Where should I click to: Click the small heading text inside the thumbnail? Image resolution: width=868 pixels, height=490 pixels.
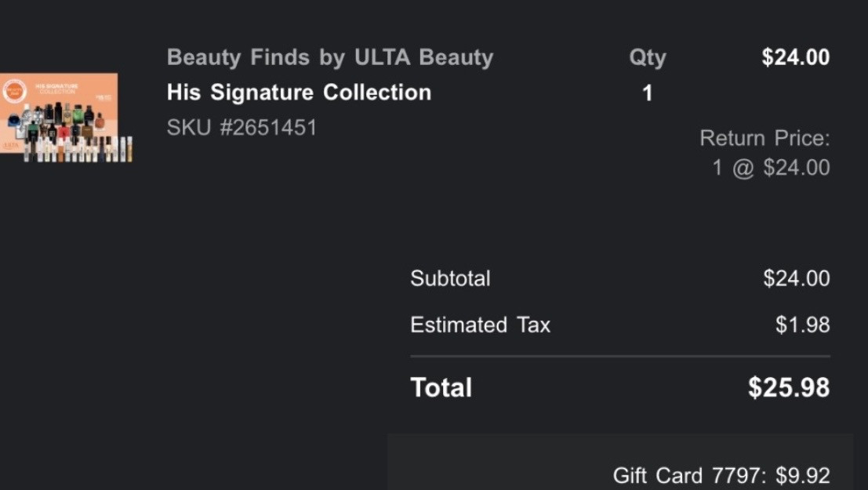(x=56, y=88)
